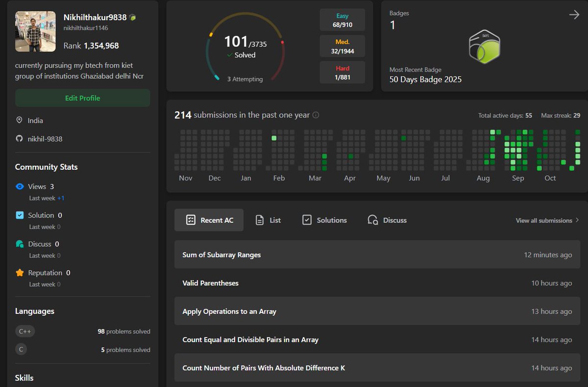Click the 13 hours ago timestamp
Image resolution: width=588 pixels, height=387 pixels.
[x=552, y=311]
